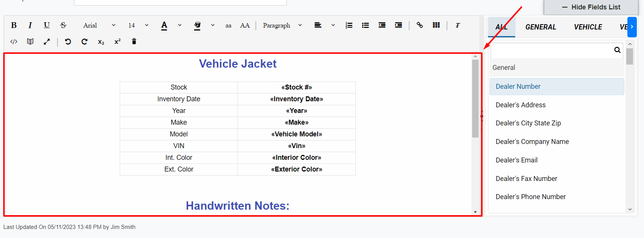Image resolution: width=644 pixels, height=238 pixels.
Task: Click the Handwritten Notes heading
Action: 238,206
